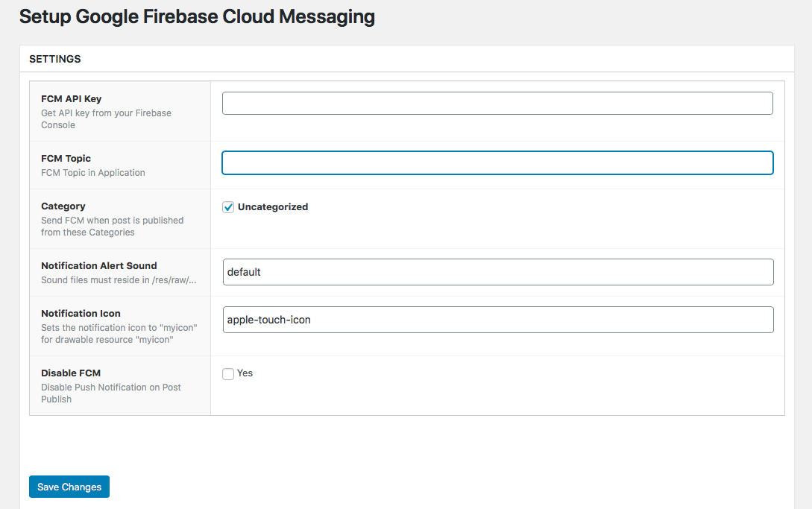Click the 'Uncategorized' label text
This screenshot has width=812, height=509.
[273, 206]
